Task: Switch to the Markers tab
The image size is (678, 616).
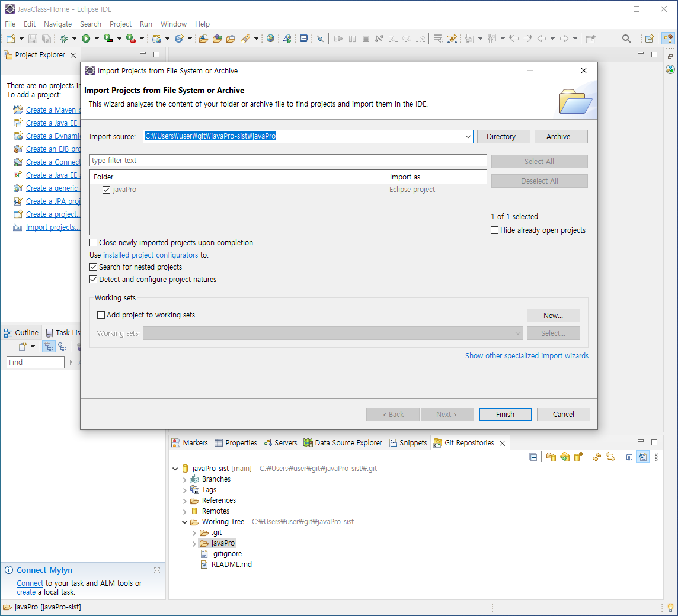Action: (x=190, y=443)
